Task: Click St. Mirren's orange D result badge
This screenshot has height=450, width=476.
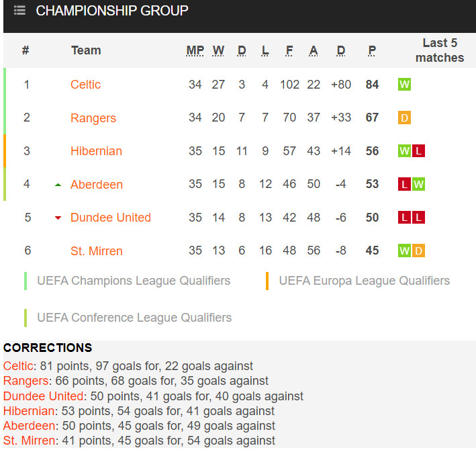Action: [x=418, y=251]
